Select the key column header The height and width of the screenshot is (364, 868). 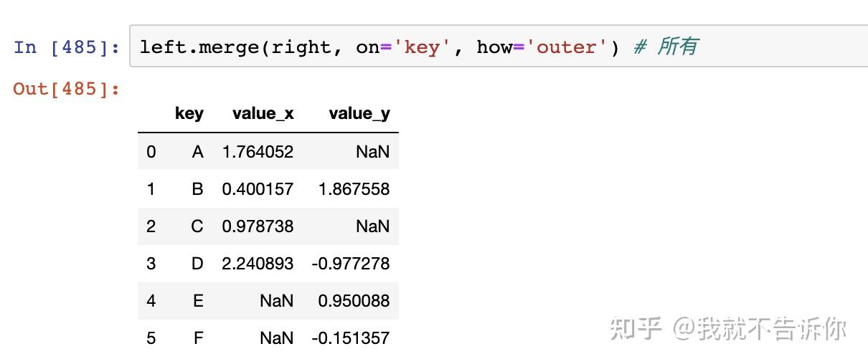click(189, 113)
